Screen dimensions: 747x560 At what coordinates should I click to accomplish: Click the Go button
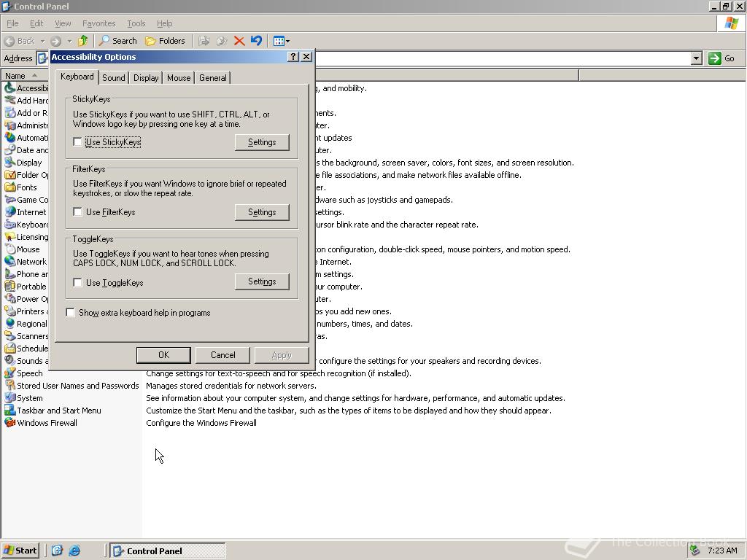click(x=721, y=58)
